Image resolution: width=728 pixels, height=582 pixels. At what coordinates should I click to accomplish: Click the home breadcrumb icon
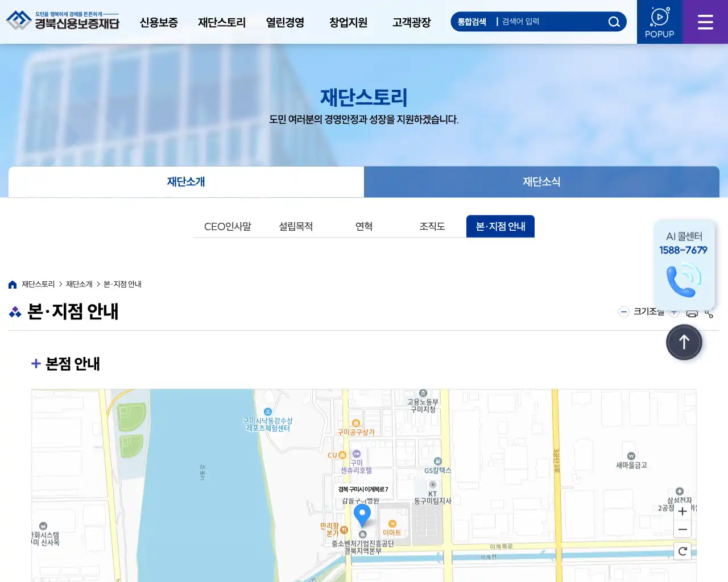click(13, 284)
